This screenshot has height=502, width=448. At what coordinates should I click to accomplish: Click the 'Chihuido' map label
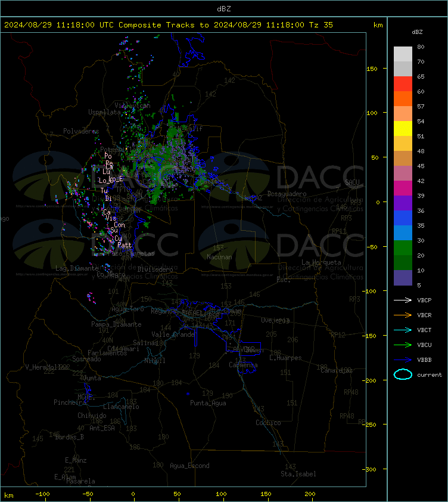[x=92, y=415]
